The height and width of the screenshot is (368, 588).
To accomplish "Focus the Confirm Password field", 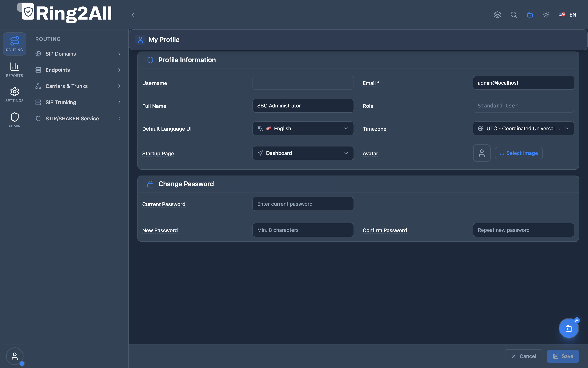I will click(x=523, y=230).
